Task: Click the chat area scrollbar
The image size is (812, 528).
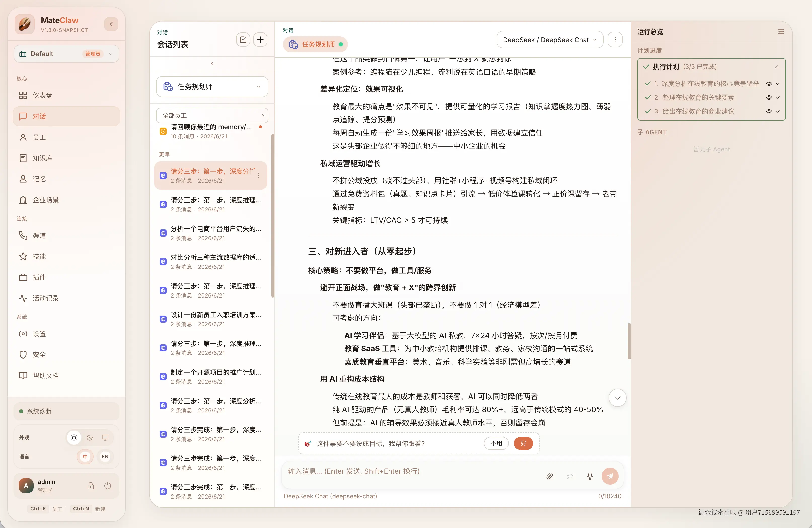Action: click(629, 341)
